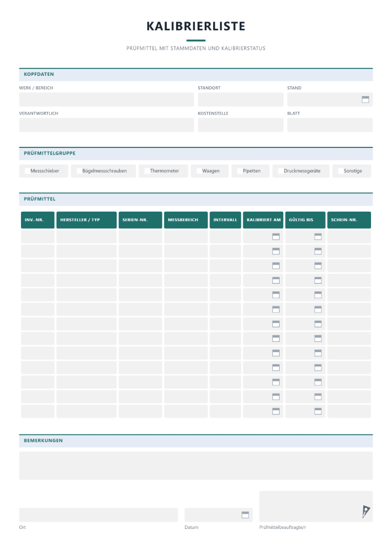Click the Prüfmittelbeauftragte/r signature field
Screen dimensions: 392x554
pyautogui.click(x=316, y=506)
